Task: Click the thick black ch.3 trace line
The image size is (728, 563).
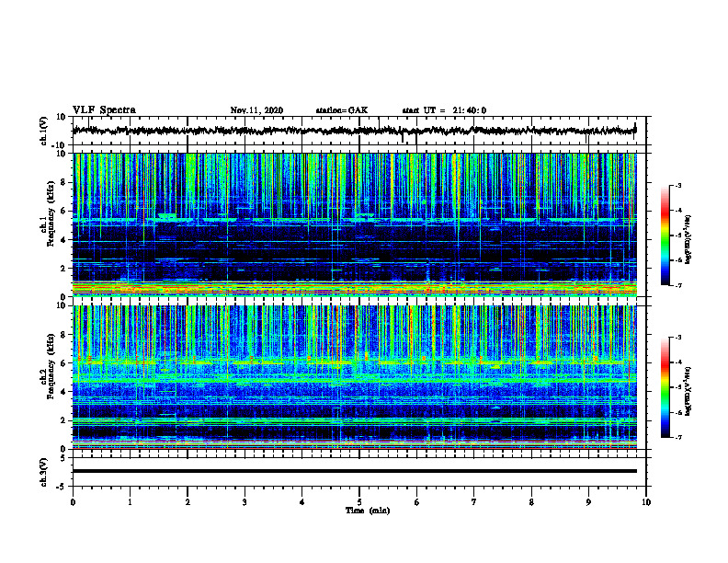Action: tap(354, 471)
